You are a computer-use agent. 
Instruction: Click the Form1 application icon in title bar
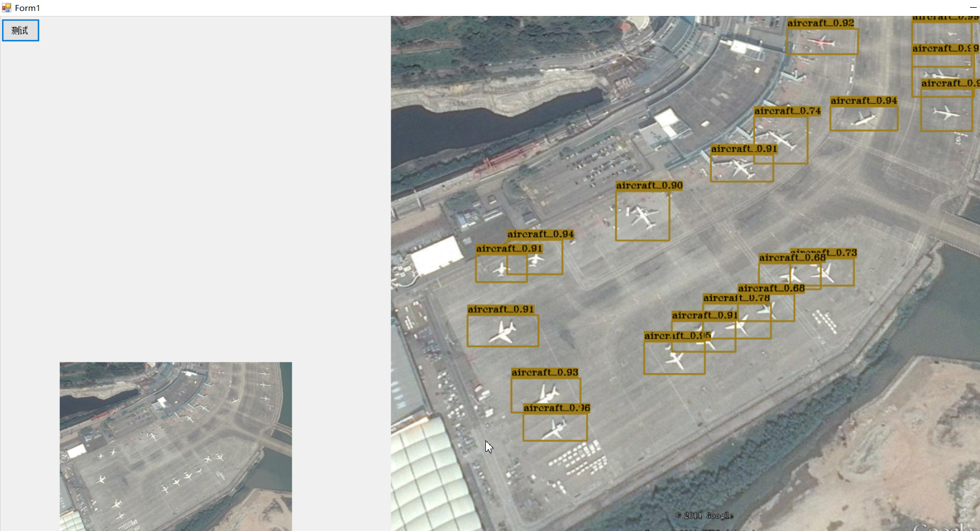point(7,8)
